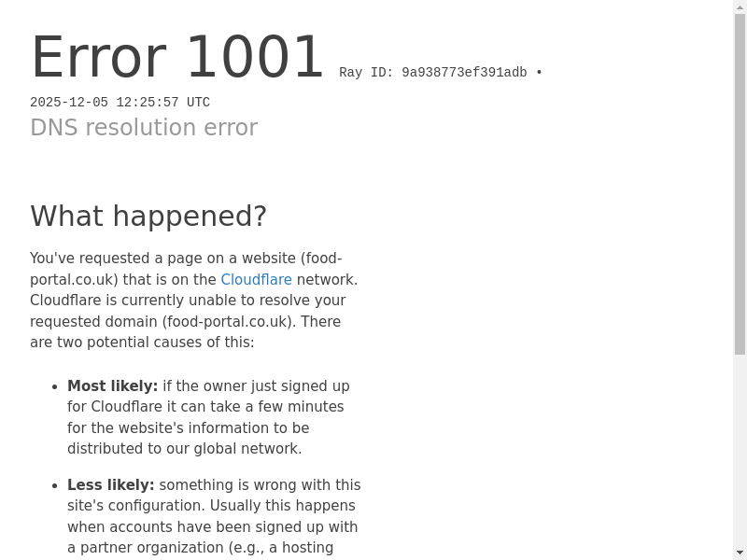Click the bullet marker before Less likely
747x560 pixels.
[55, 485]
